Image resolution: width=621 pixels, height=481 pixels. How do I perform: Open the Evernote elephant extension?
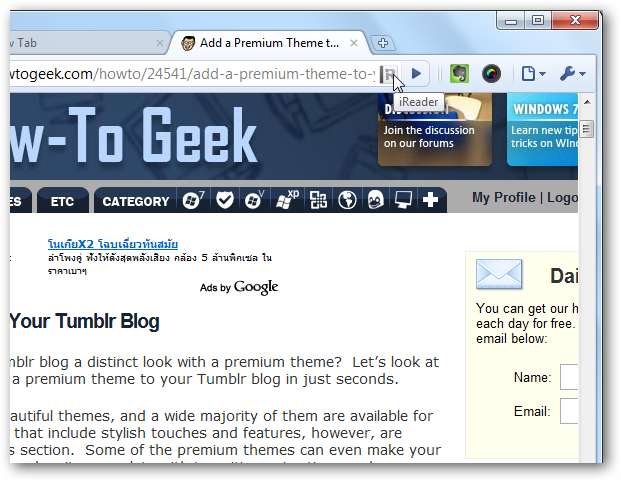(x=459, y=74)
